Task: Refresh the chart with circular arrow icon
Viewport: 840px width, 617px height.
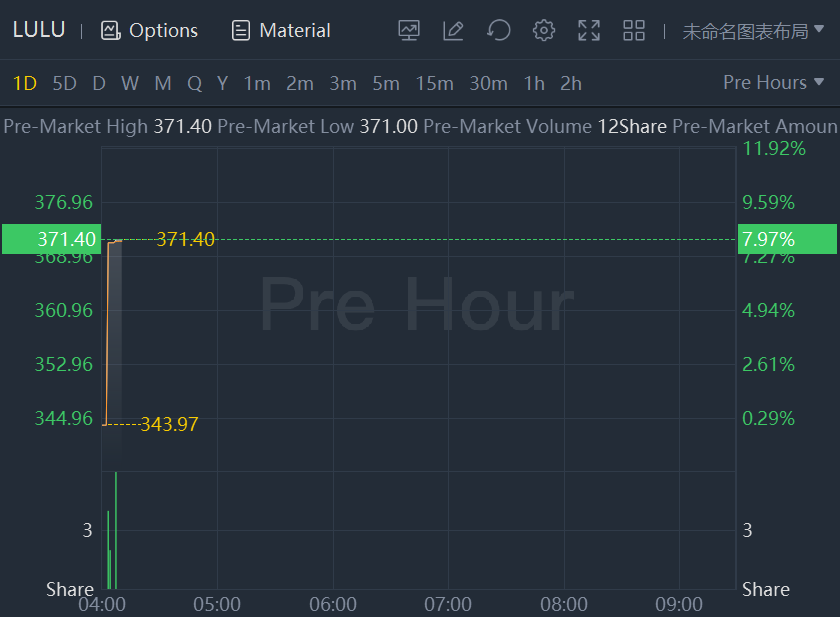Action: click(498, 30)
